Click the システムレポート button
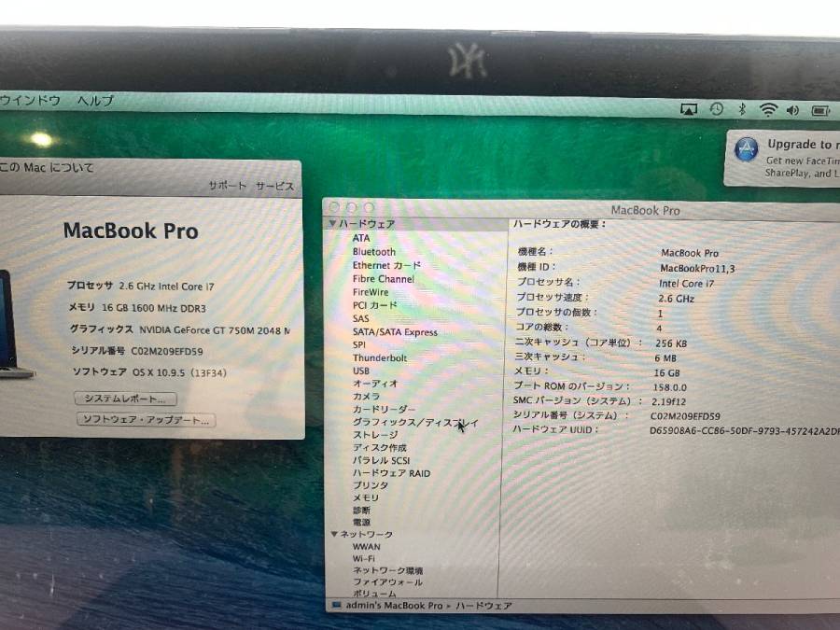The width and height of the screenshot is (840, 630). pos(124,399)
